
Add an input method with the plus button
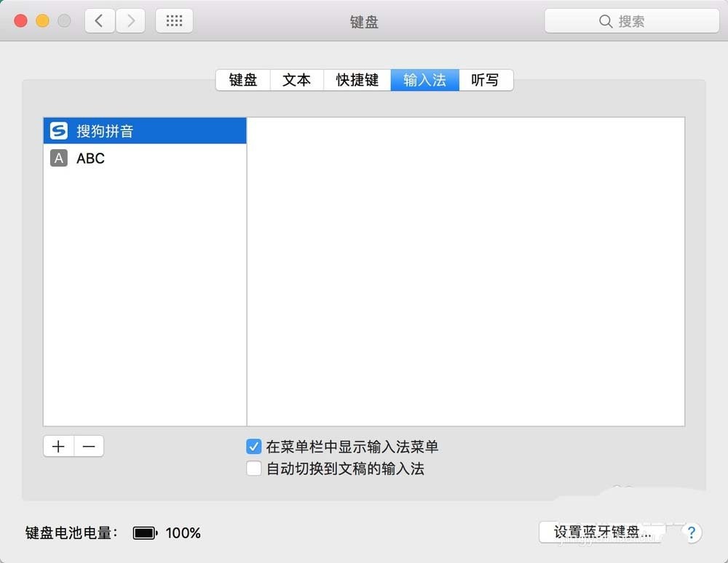[x=58, y=446]
